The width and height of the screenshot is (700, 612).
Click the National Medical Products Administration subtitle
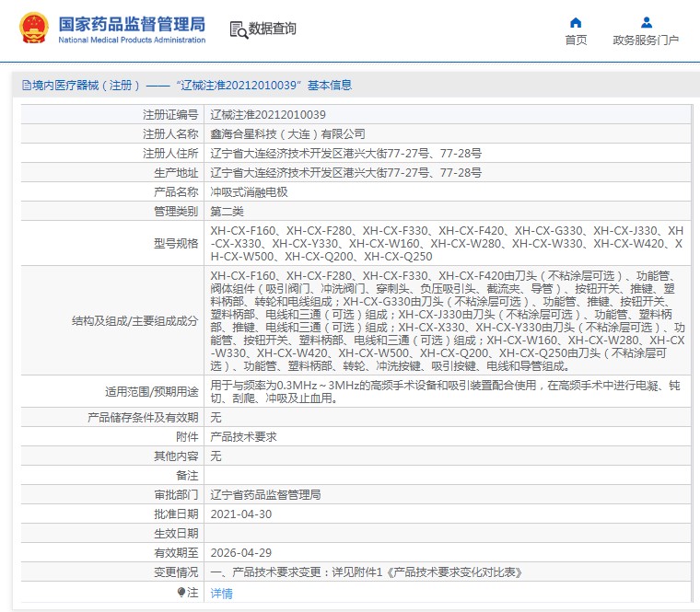132,40
